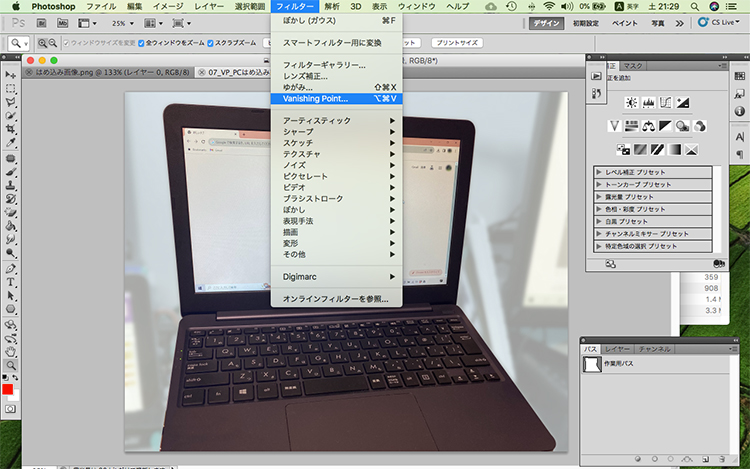Select the Clone Stamp tool
Viewport: 750px width, 469px height.
click(x=11, y=185)
